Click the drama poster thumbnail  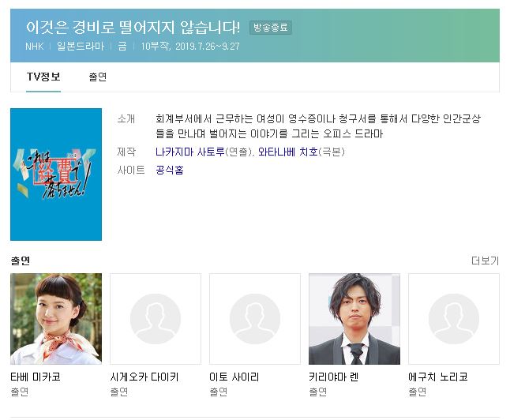click(x=56, y=174)
